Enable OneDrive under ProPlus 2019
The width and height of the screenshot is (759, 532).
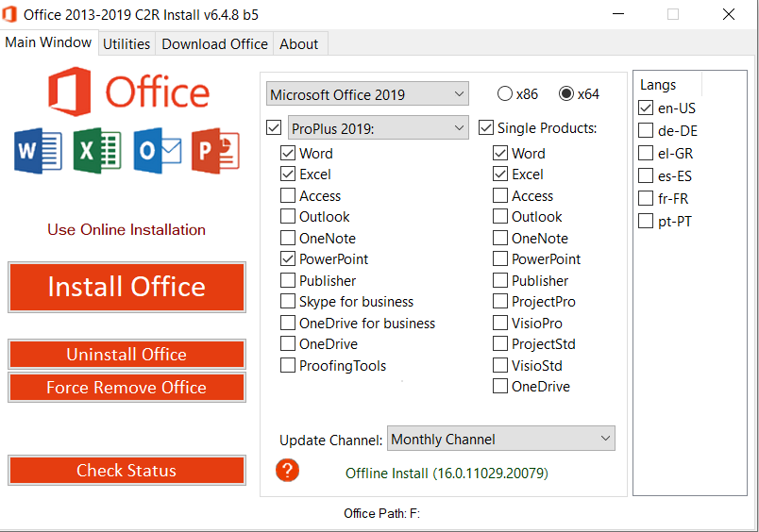coord(288,343)
